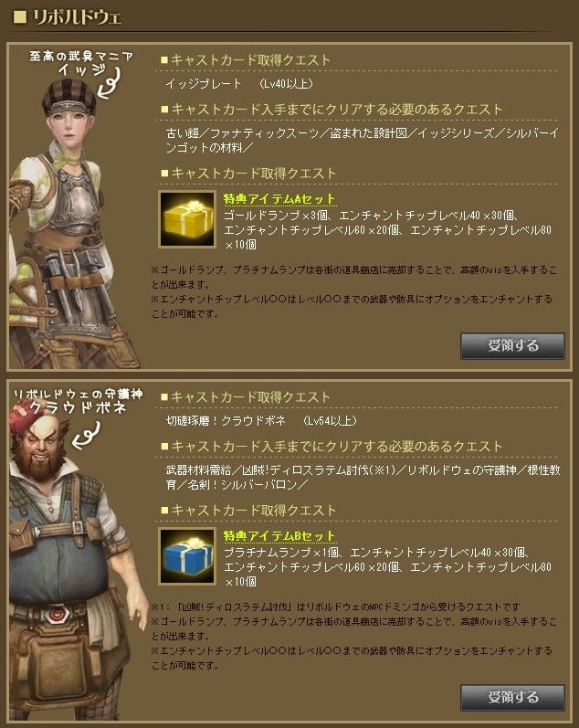Viewport: 579px width, 728px height.
Task: Click the リボルドウェ section heading
Action: pyautogui.click(x=77, y=17)
